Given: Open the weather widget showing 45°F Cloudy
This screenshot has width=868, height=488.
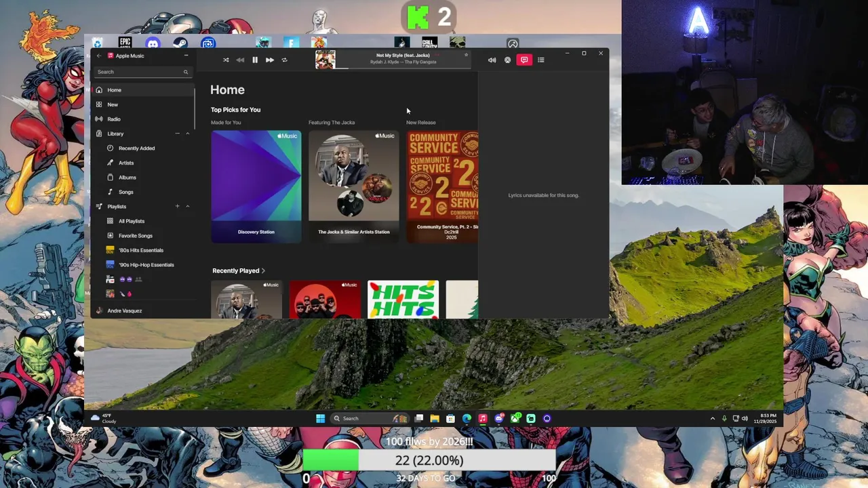Looking at the screenshot, I should point(104,418).
